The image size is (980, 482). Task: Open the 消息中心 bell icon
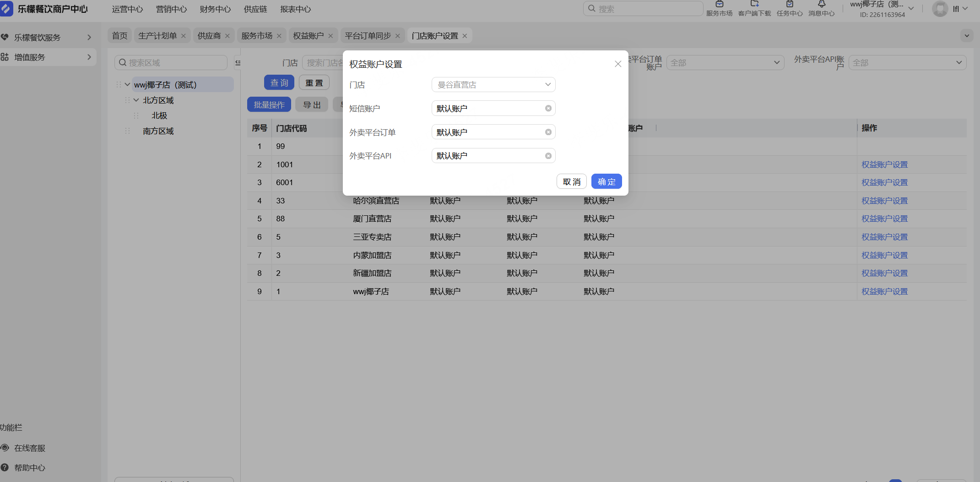pyautogui.click(x=822, y=4)
